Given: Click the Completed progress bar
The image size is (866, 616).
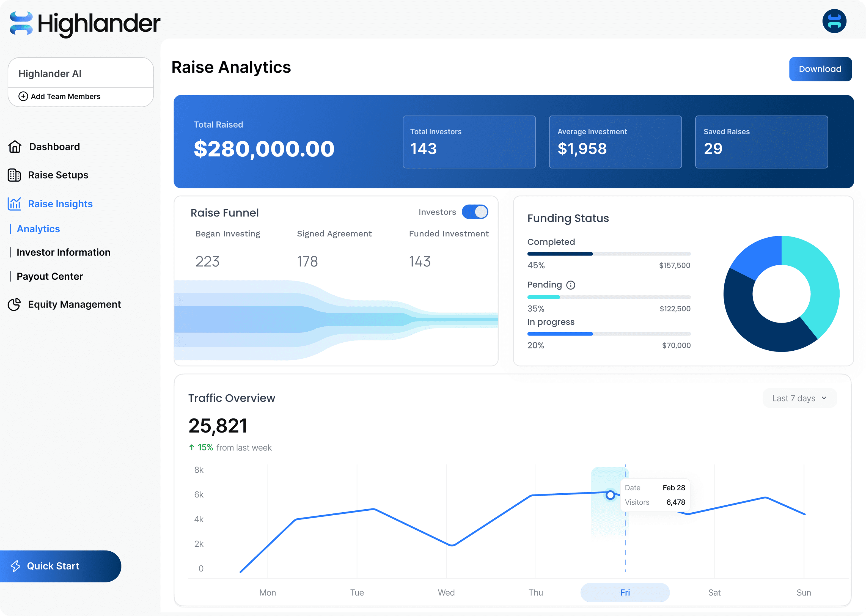Looking at the screenshot, I should (x=609, y=254).
